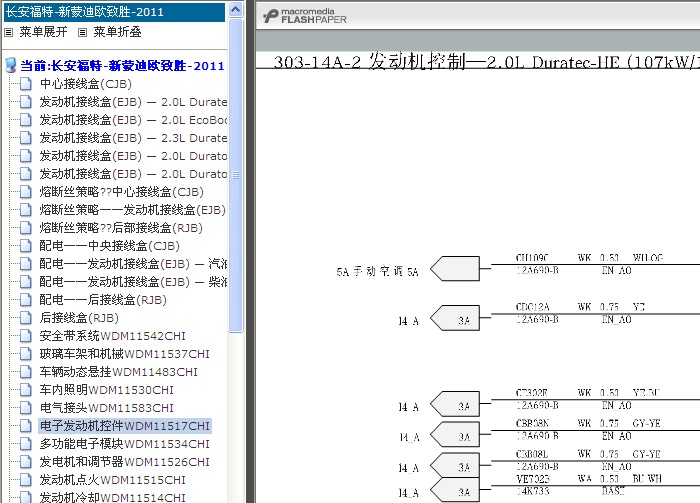Viewport: 700px width, 503px height.
Task: Click wire label CDC12A in diagram
Action: [x=533, y=307]
